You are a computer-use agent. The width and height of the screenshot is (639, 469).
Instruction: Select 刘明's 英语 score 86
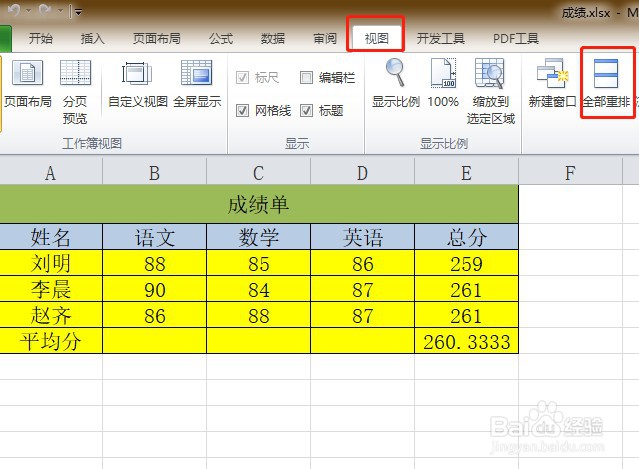point(362,263)
